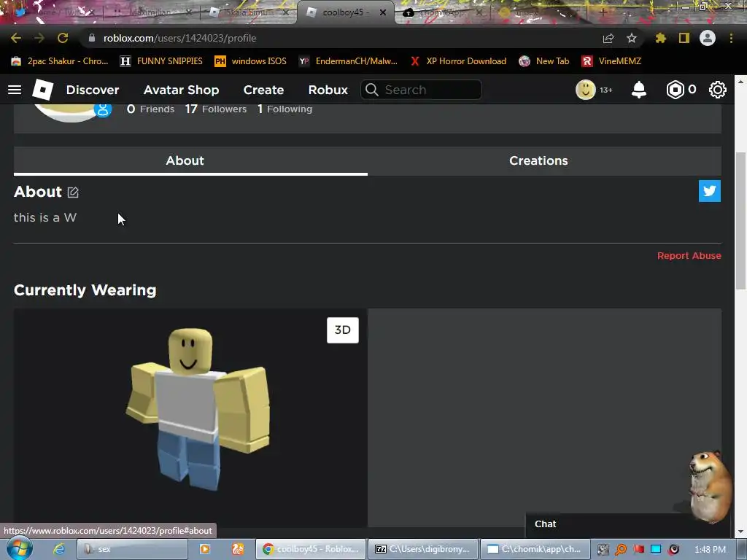The height and width of the screenshot is (560, 747).
Task: Switch to the C:\chomik\app taskbar window
Action: 535,549
